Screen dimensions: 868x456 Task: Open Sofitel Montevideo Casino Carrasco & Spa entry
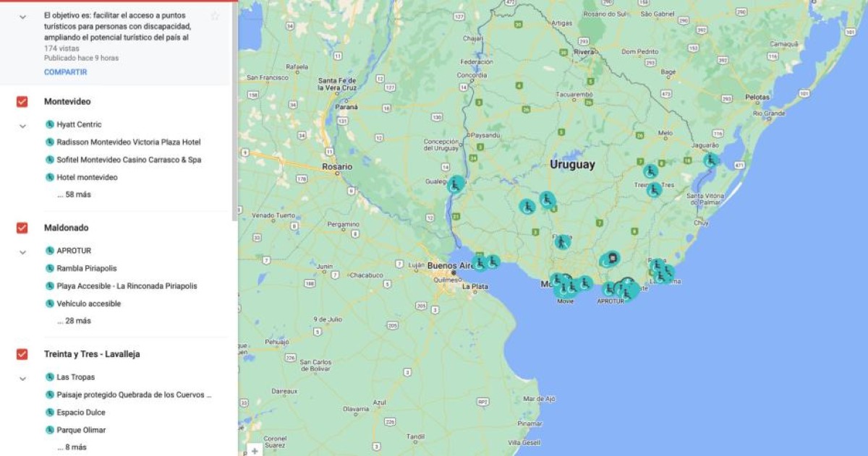coord(129,160)
